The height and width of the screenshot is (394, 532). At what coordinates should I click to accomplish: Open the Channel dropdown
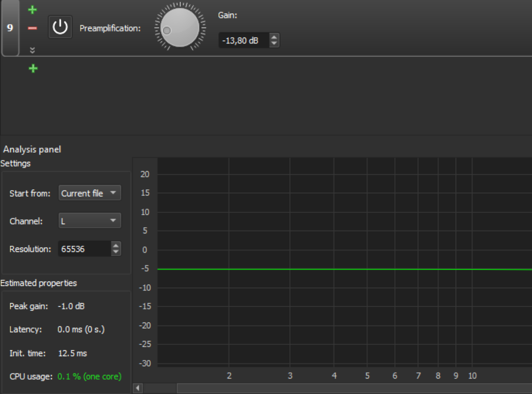pos(90,221)
